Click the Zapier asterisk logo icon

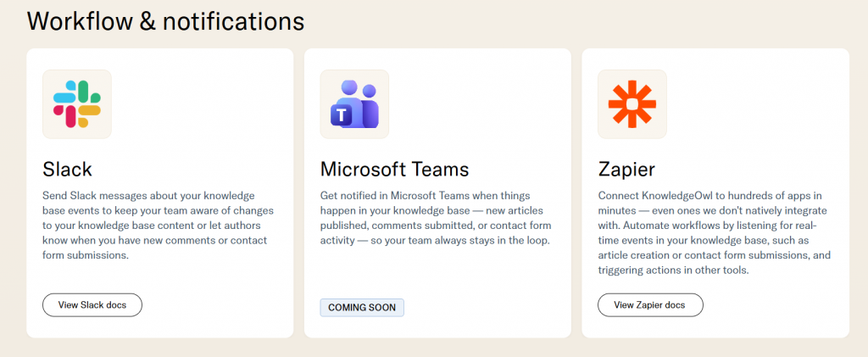(632, 104)
